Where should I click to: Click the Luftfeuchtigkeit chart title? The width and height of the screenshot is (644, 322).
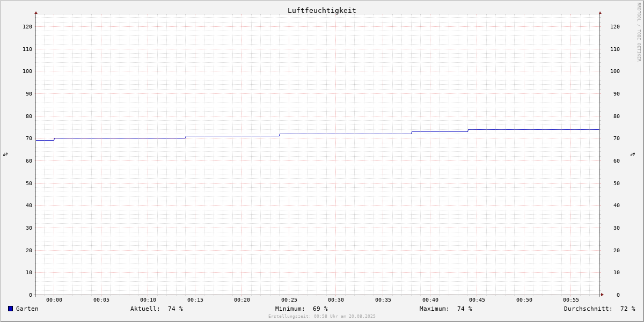(322, 10)
